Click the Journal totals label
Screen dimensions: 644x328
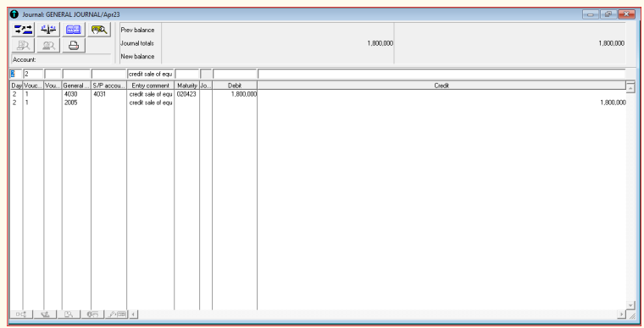(x=137, y=43)
